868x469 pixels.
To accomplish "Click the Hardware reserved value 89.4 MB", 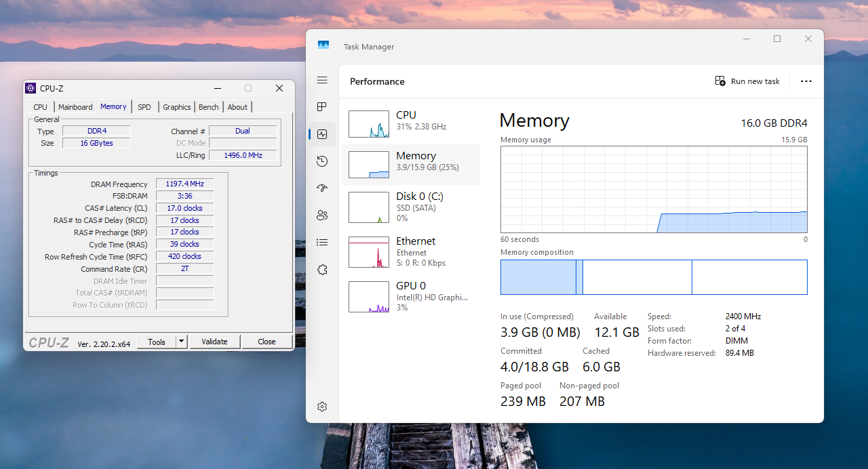I will click(x=739, y=353).
